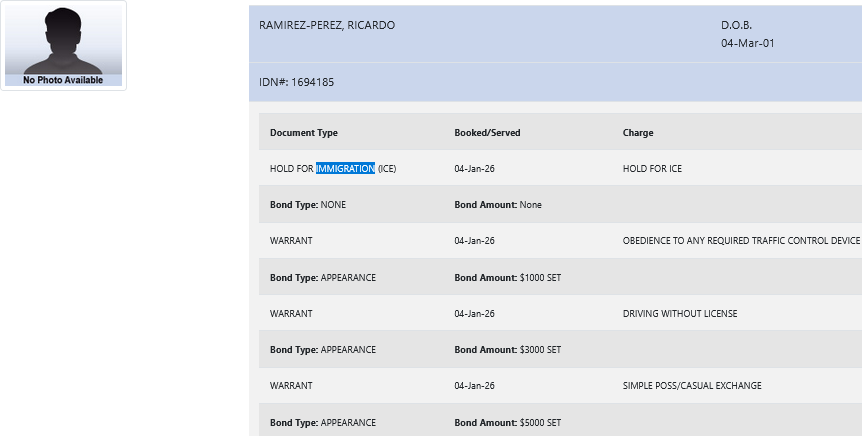Click the Bond Type: NONE entry
The image size is (862, 436).
308,205
